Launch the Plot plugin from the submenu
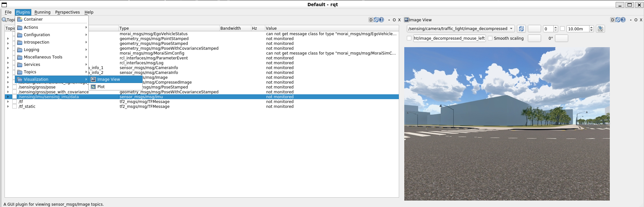 click(101, 87)
